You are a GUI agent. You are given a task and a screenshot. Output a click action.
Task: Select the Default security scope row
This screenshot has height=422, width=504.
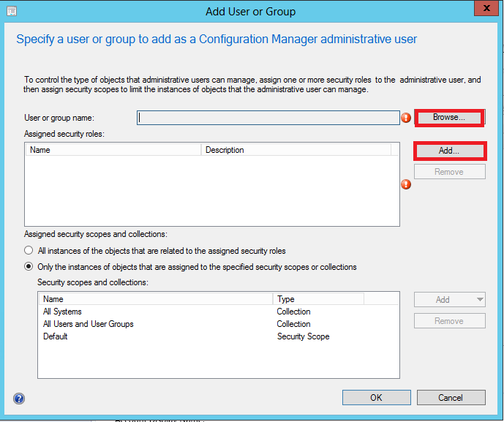point(56,336)
